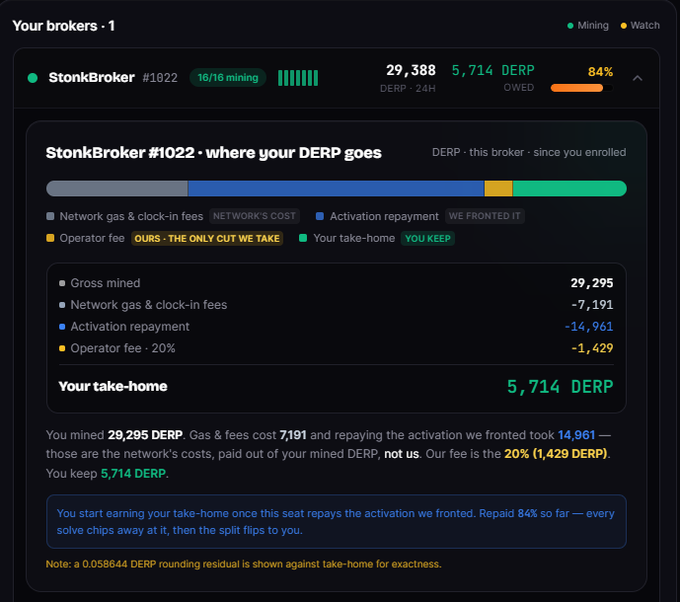Screen dimensions: 680x602
Task: Click 'Operator fee · 20%' row label
Action: pos(123,348)
